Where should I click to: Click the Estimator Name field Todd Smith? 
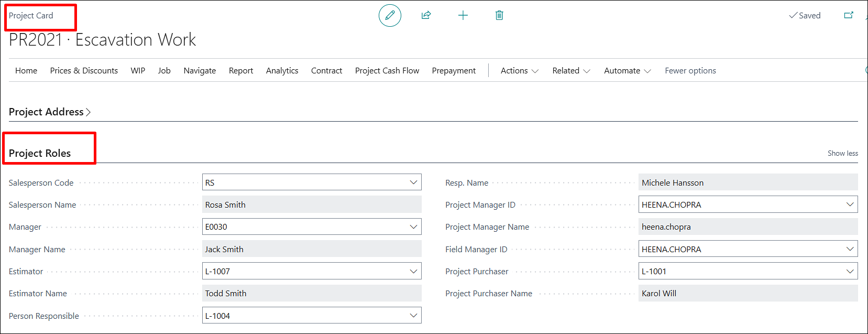(312, 293)
